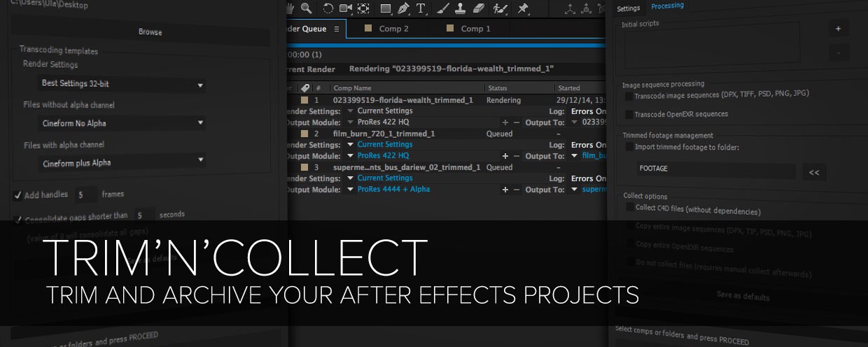Open Cineform plus Alpha template dropdown
The height and width of the screenshot is (347, 868).
coord(122,162)
